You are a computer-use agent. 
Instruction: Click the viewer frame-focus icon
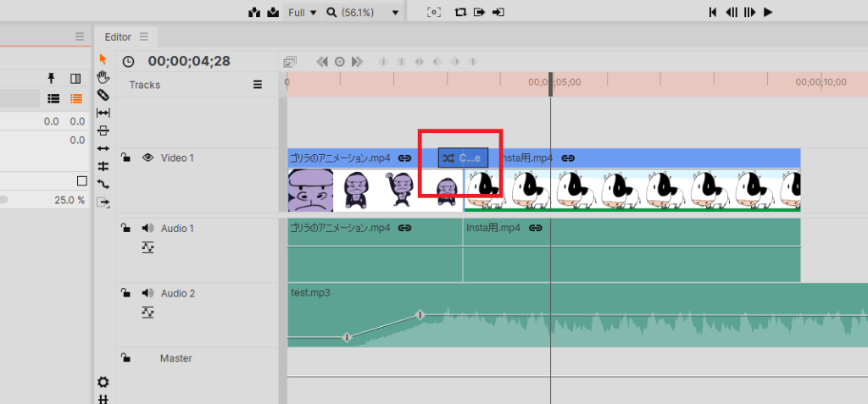[434, 12]
